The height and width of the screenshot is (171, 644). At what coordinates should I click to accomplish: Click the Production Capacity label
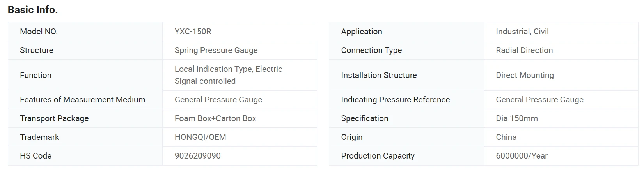378,156
